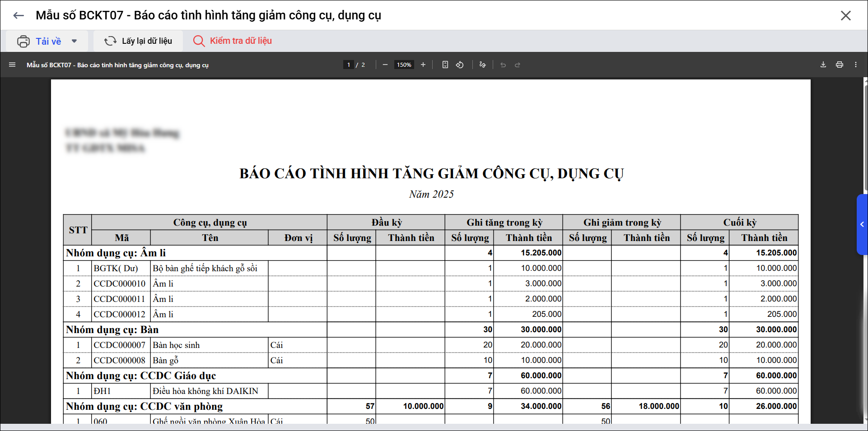Click Lấy lại dữ liệu button

(138, 41)
